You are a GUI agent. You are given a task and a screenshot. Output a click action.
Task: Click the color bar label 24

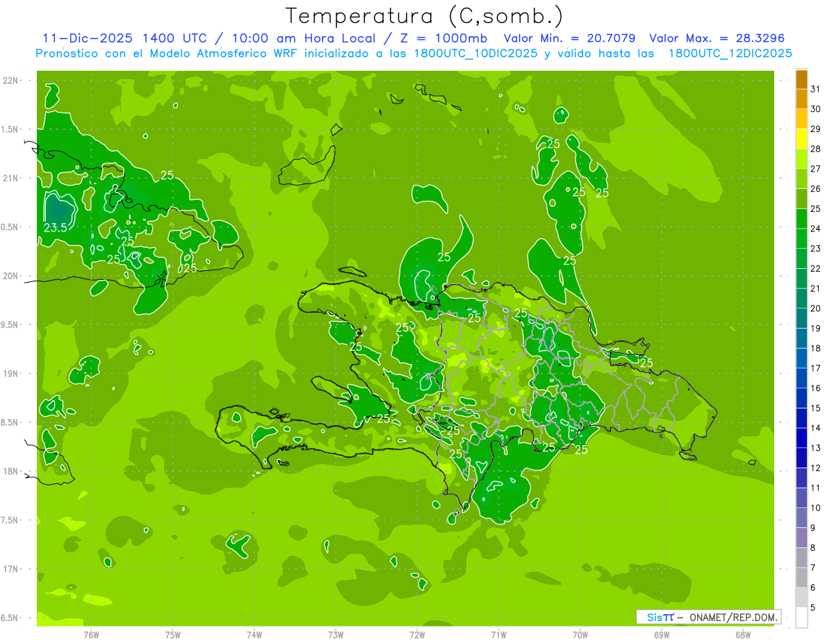(815, 229)
